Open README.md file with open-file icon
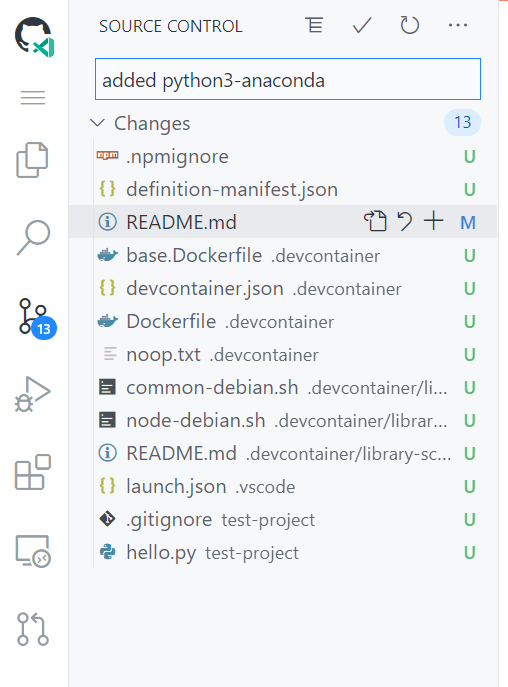 pyautogui.click(x=375, y=221)
